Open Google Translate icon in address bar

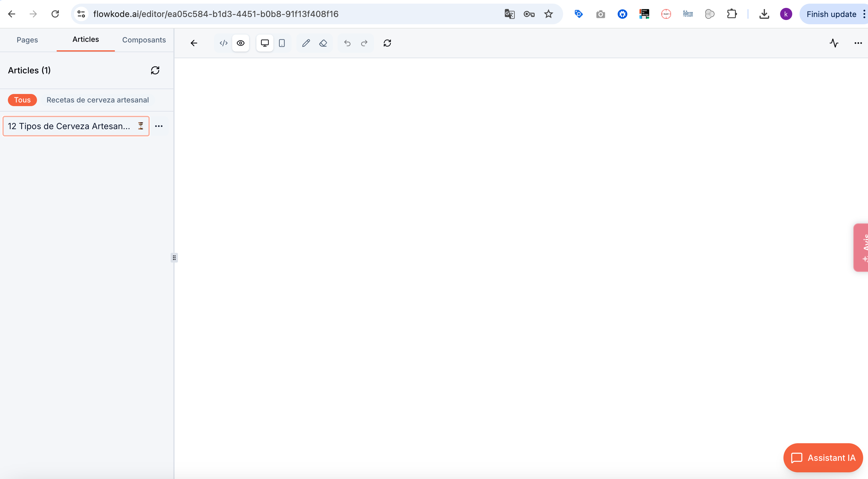point(509,14)
